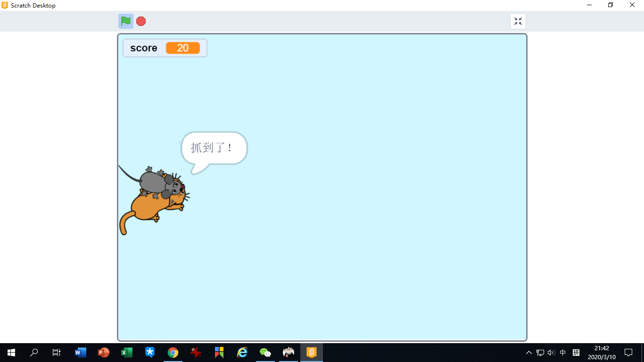Viewport: 644px width, 362px height.
Task: Switch to WeChat on the taskbar
Action: coord(265,353)
